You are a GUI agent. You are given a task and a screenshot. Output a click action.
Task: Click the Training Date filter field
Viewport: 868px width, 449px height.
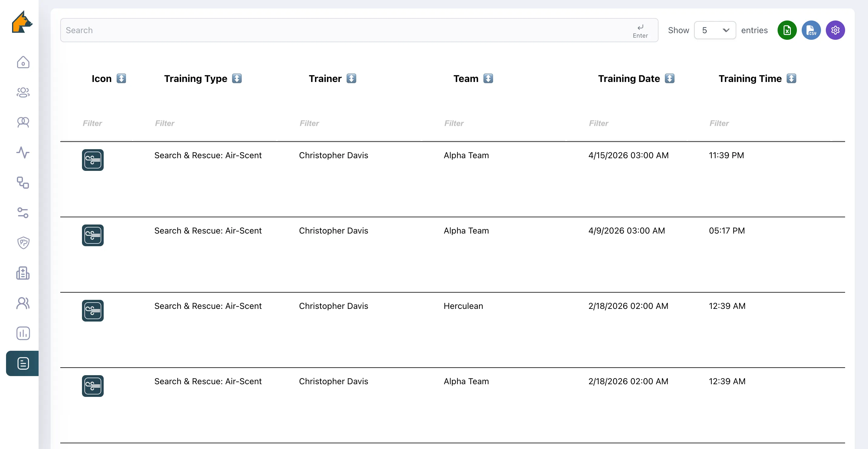[627, 123]
